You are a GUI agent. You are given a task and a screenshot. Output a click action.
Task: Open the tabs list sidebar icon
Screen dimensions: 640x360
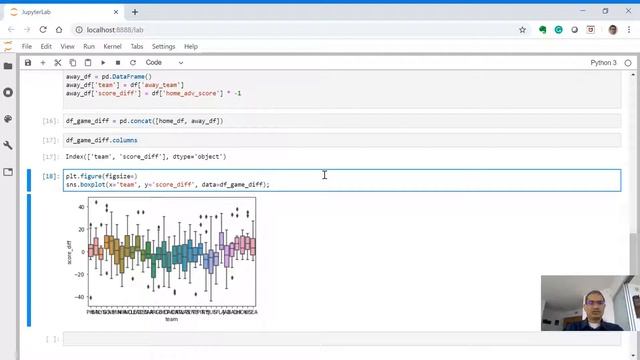click(x=8, y=172)
